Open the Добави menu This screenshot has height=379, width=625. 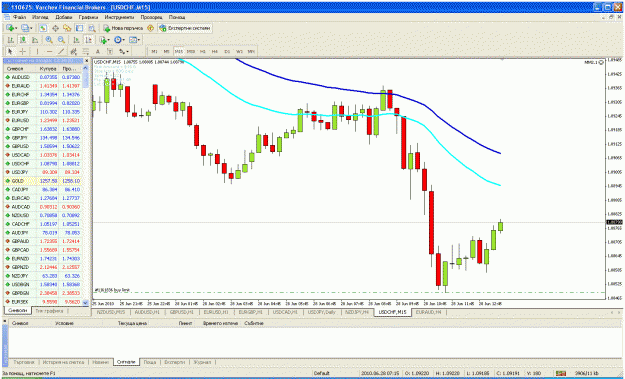pos(64,18)
